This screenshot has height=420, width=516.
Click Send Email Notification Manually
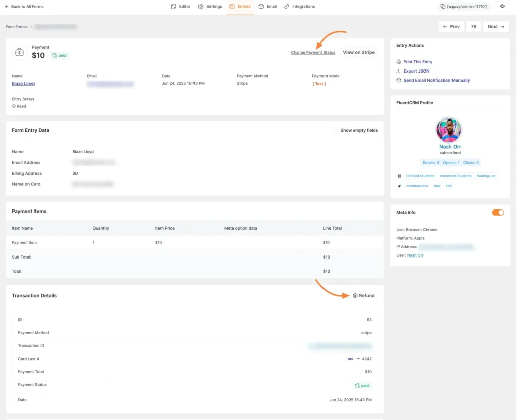click(x=436, y=80)
